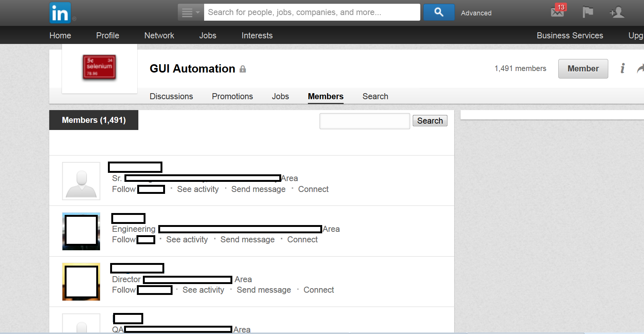Open the Business Services menu
This screenshot has width=644, height=334.
570,35
